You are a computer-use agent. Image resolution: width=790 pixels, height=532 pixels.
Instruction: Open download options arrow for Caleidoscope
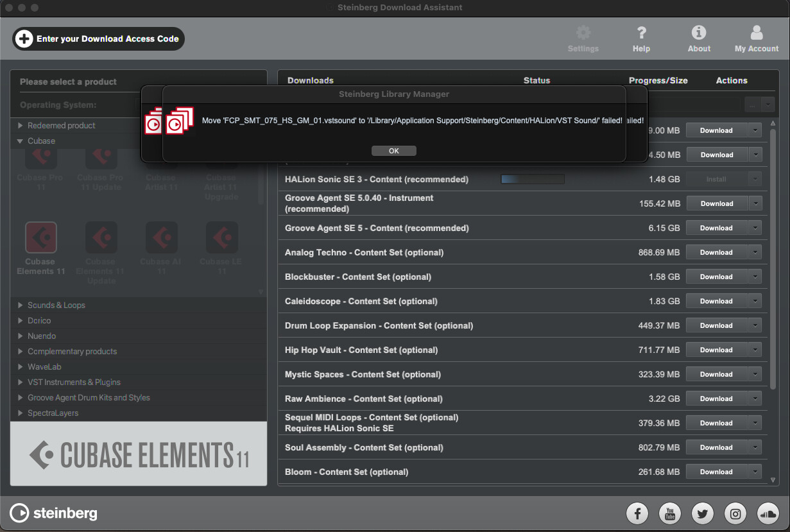tap(755, 301)
